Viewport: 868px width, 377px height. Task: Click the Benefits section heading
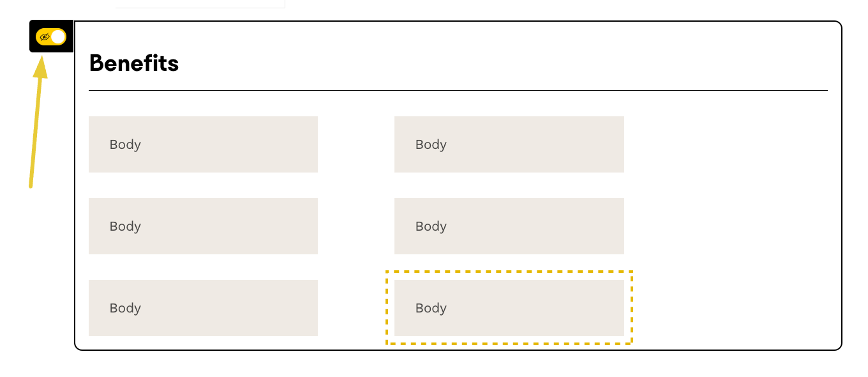(134, 63)
